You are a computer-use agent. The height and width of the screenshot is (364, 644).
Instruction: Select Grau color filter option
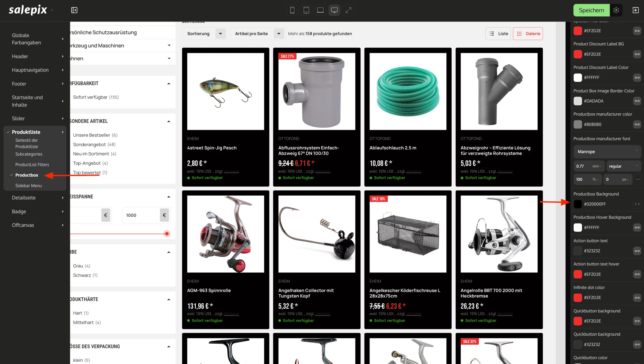(82, 266)
